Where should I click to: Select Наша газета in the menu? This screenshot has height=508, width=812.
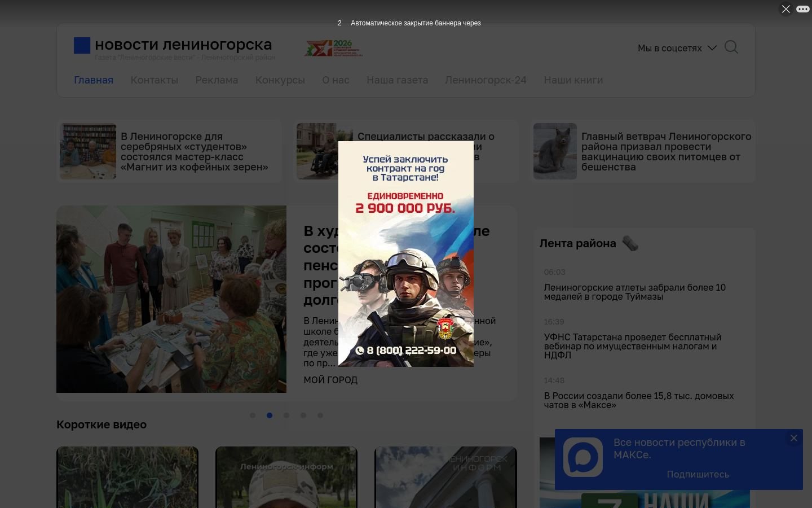(398, 80)
